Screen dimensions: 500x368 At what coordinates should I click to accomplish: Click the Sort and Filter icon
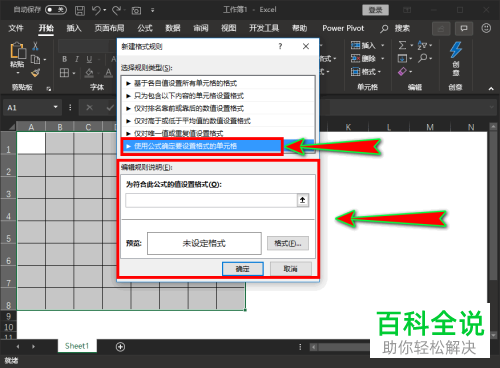pos(422,45)
